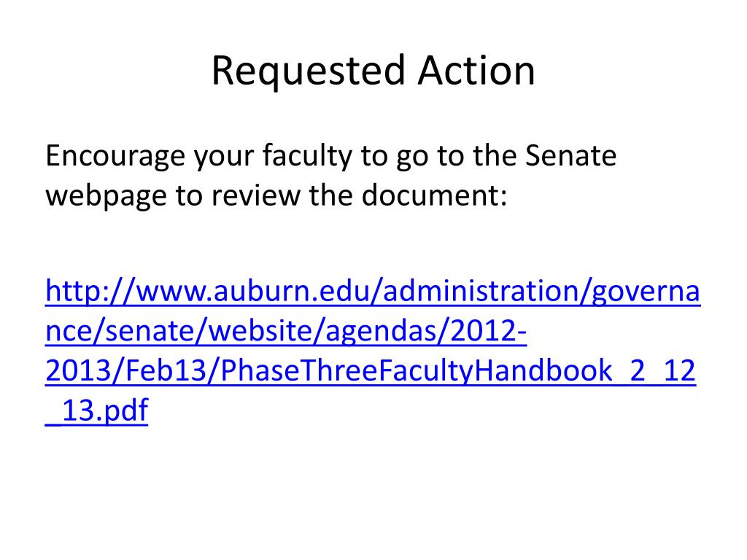
Task: Click 'administration/governa' segment of the link
Action: (542, 292)
